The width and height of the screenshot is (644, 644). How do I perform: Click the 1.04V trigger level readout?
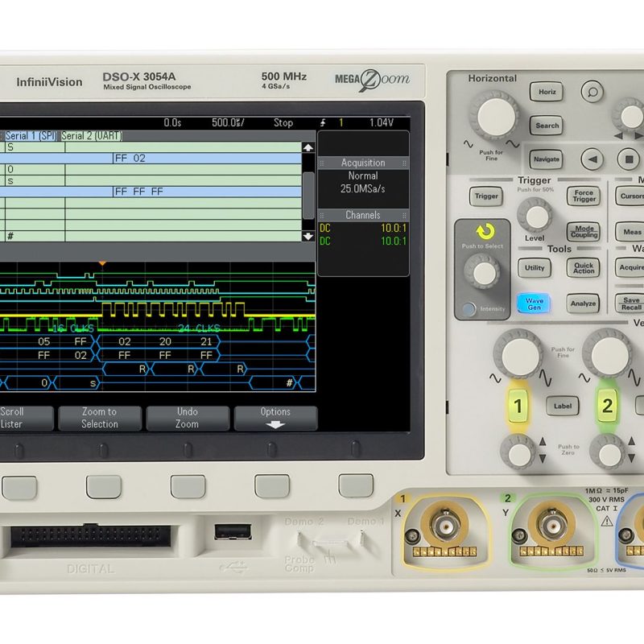tap(381, 122)
